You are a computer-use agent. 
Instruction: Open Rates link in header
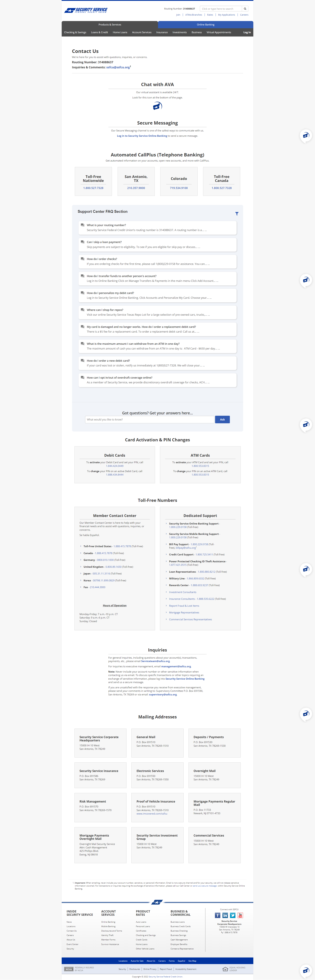click(x=210, y=15)
